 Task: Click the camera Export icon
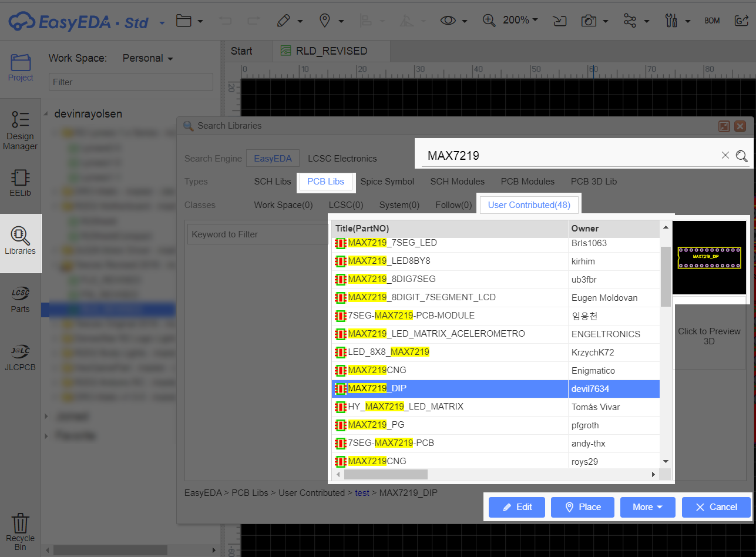click(589, 21)
